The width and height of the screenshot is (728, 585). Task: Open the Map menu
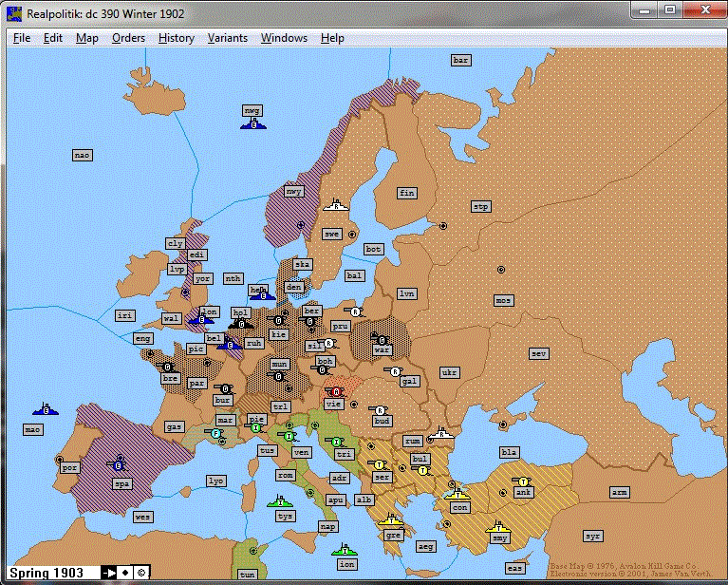coord(86,38)
